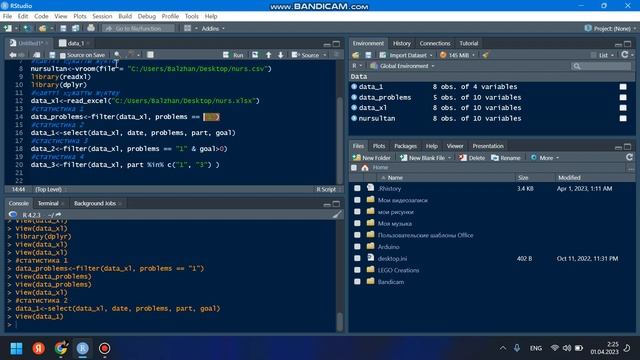This screenshot has width=640, height=360.
Task: Tick the .Rhistory file checkbox
Action: [357, 188]
